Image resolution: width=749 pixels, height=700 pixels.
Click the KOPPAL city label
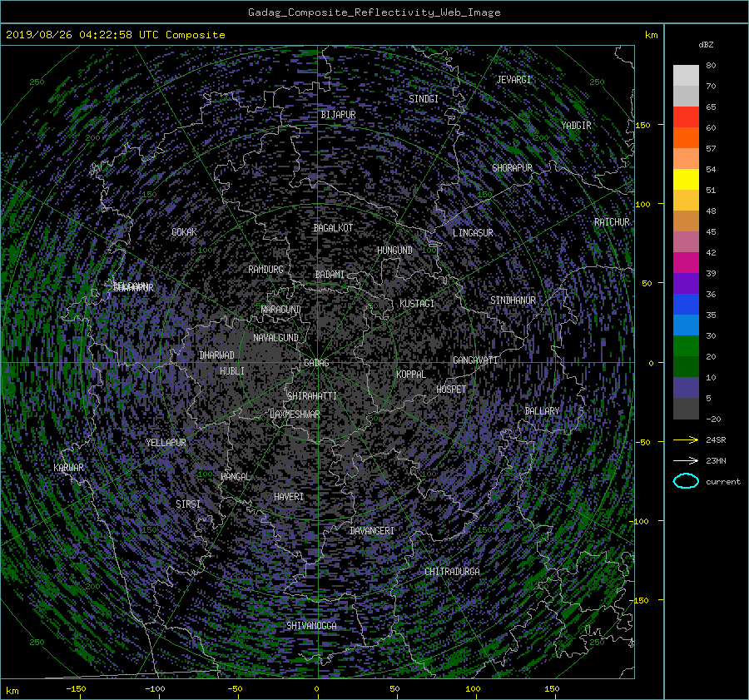coord(411,375)
